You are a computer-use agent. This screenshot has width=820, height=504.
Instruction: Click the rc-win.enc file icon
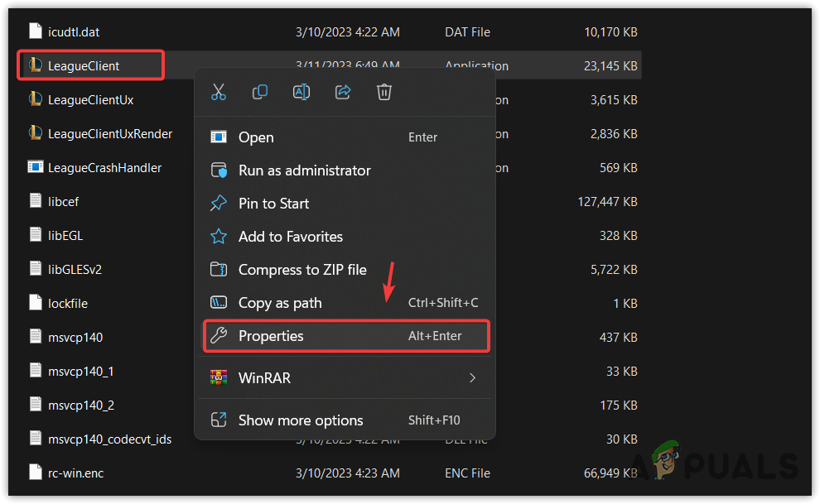pos(35,473)
